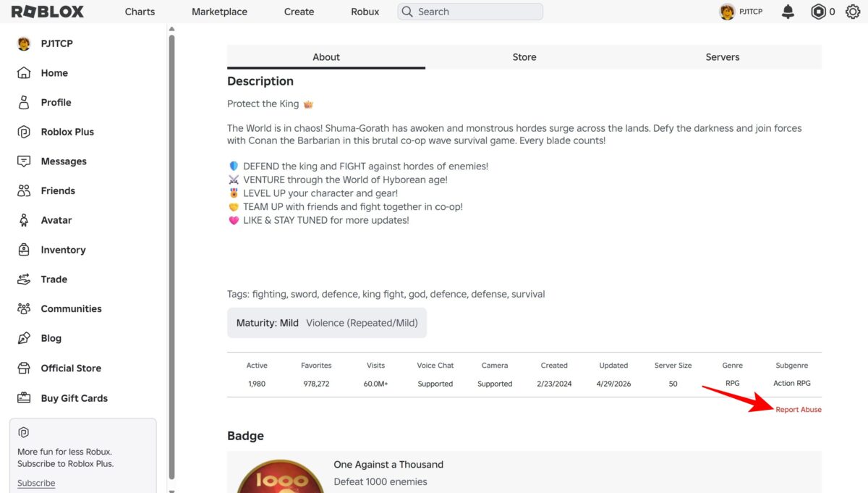Switch to the Servers tab

point(723,57)
